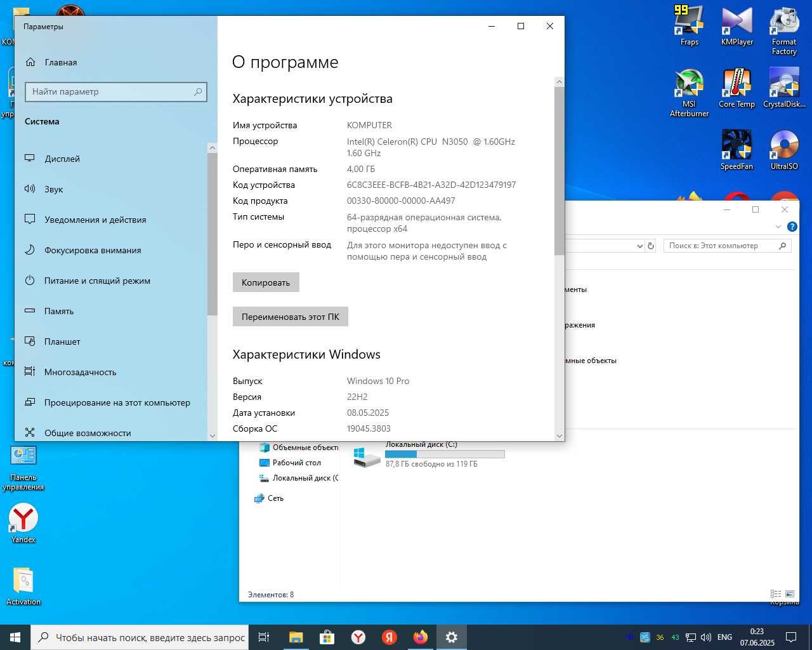Viewport: 812px width, 650px height.
Task: Click Переименовать этот ПК button
Action: tap(291, 317)
